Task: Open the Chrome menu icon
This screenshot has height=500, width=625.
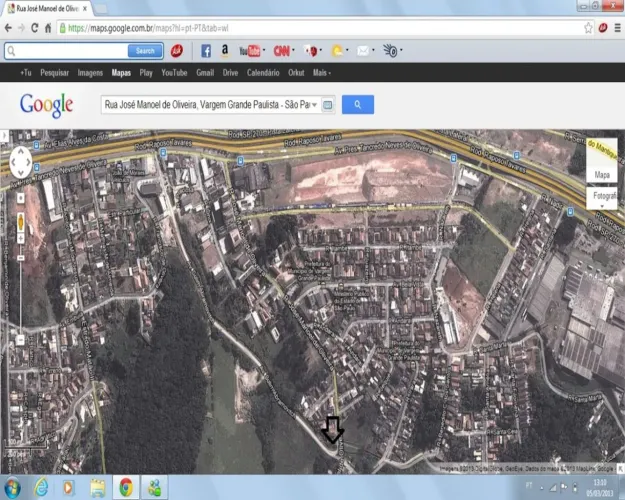Action: (617, 28)
